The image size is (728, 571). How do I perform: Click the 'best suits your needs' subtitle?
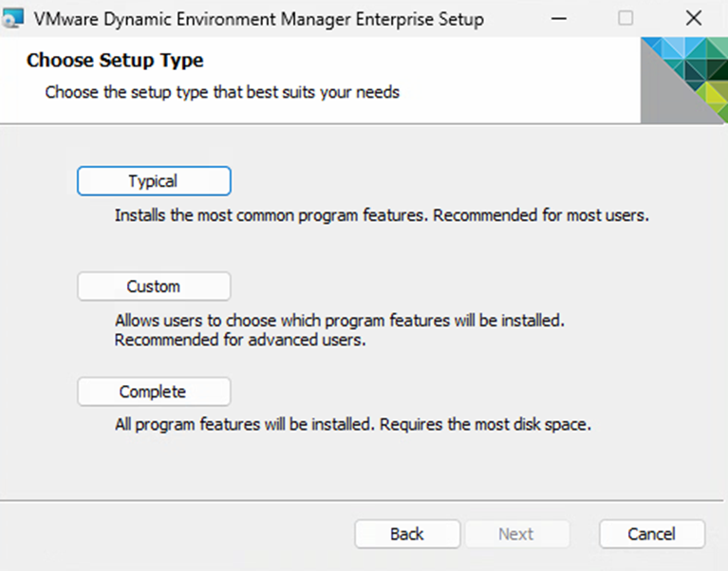coord(222,93)
